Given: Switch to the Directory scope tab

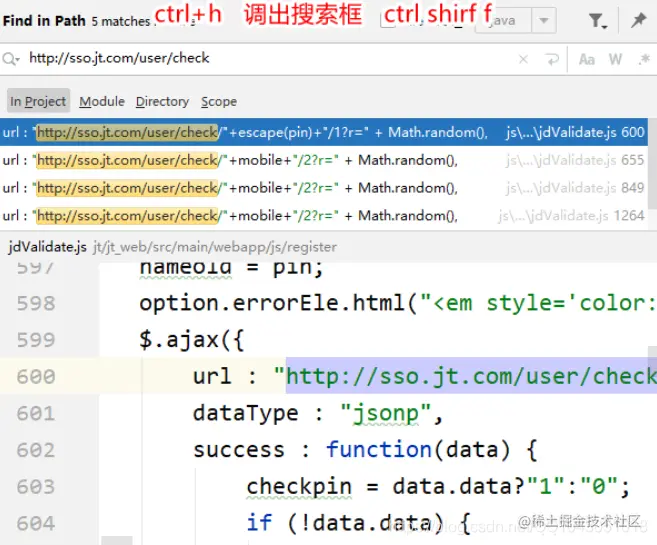Looking at the screenshot, I should (162, 101).
